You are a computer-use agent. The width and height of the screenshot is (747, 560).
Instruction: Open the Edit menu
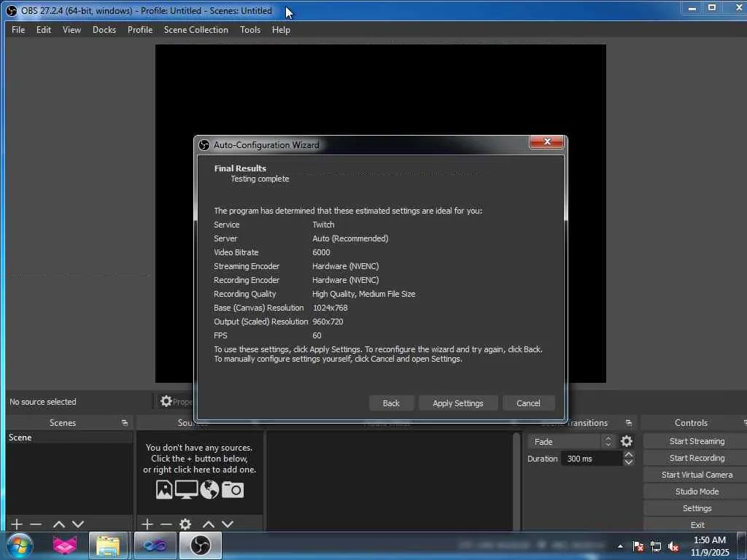click(44, 29)
